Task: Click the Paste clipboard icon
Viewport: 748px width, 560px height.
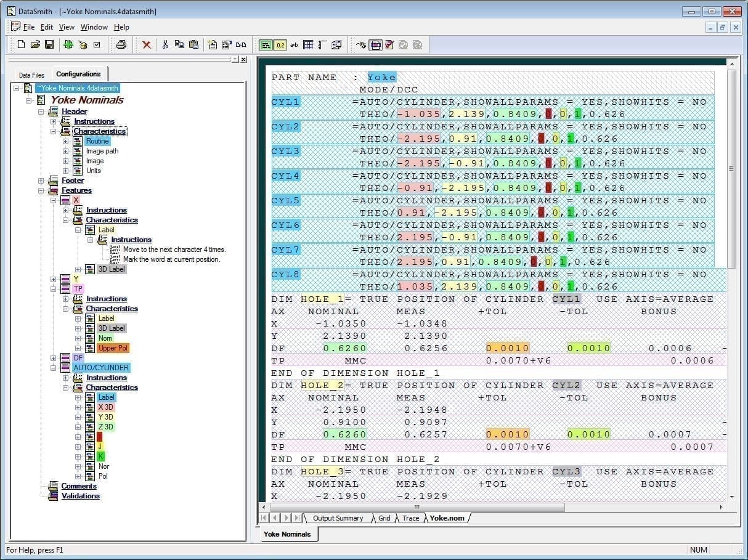Action: [193, 44]
